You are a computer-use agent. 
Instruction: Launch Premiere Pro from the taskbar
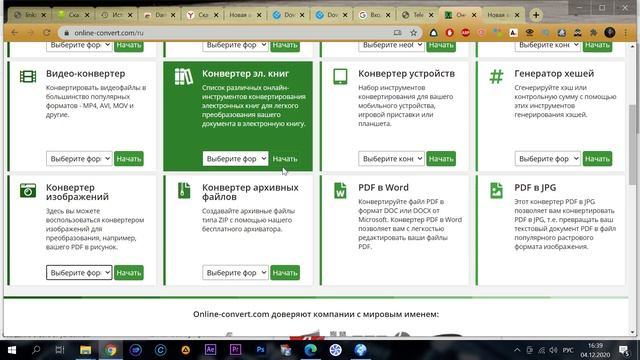click(x=235, y=350)
